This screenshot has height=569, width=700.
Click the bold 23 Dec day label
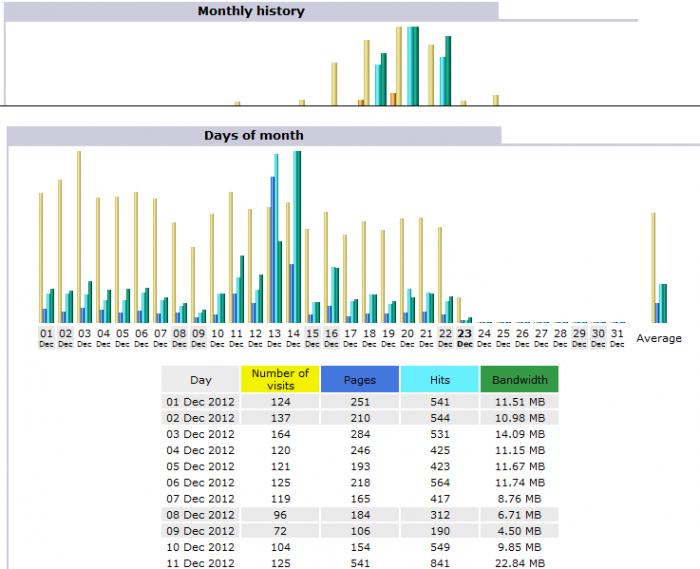[x=465, y=337]
